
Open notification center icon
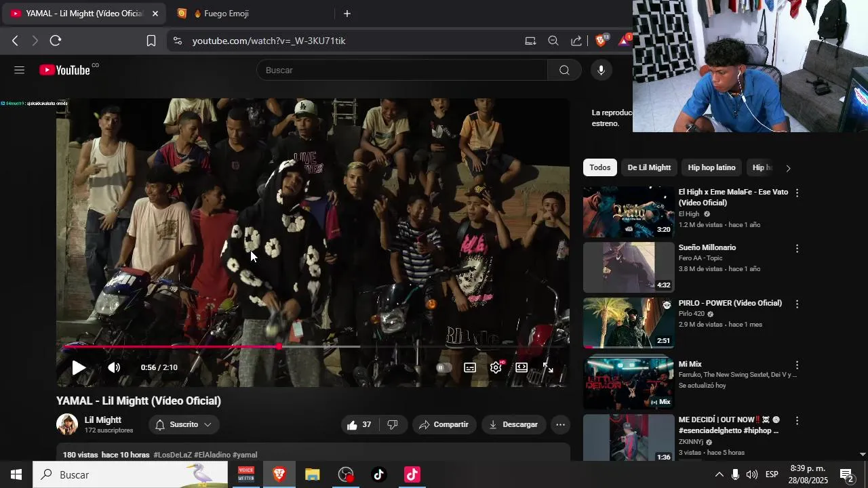847,474
